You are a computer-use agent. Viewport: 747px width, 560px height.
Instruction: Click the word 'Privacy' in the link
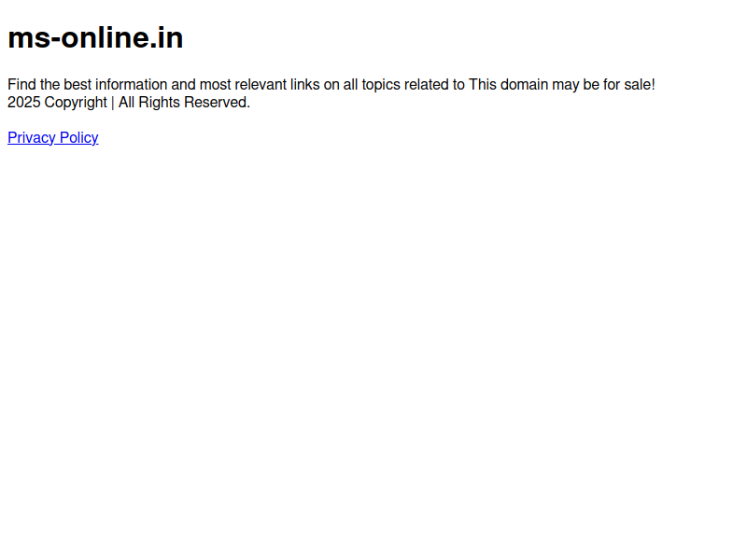point(32,137)
